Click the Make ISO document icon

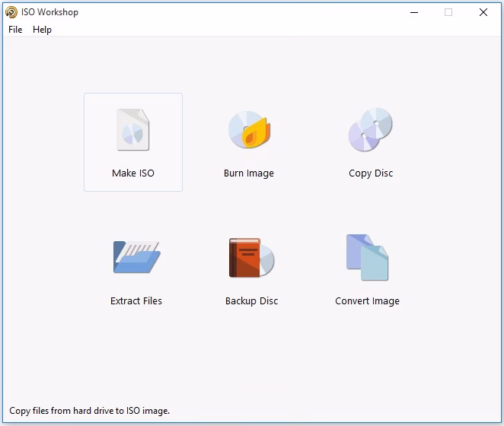click(x=132, y=130)
